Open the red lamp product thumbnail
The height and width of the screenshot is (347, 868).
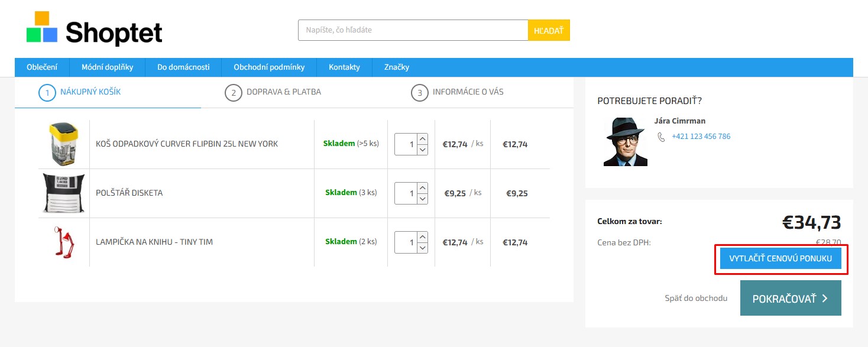pyautogui.click(x=64, y=242)
